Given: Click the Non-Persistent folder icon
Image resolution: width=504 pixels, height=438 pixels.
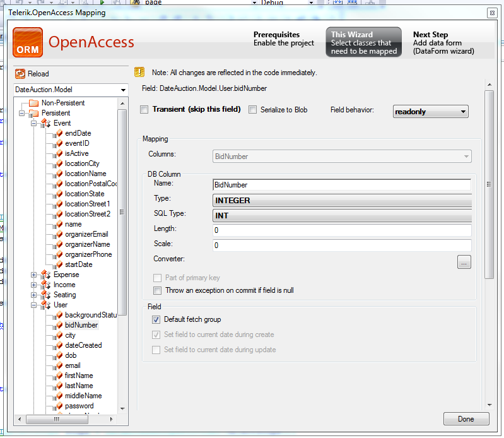Looking at the screenshot, I should click(x=33, y=103).
